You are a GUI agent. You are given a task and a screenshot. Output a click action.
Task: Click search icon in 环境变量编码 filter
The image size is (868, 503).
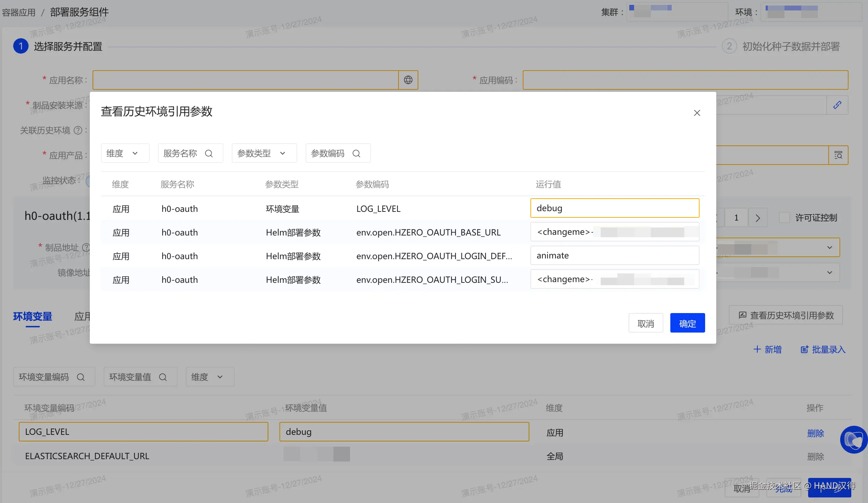[81, 377]
